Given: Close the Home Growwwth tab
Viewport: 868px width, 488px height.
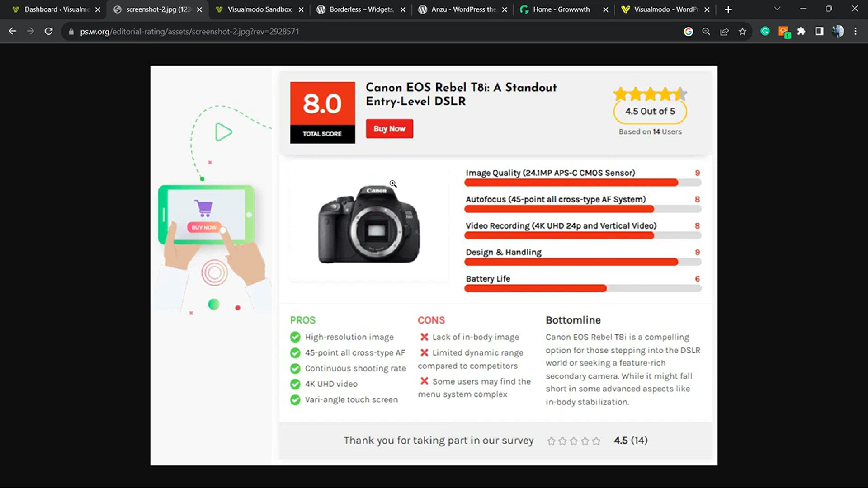Looking at the screenshot, I should click(x=606, y=9).
